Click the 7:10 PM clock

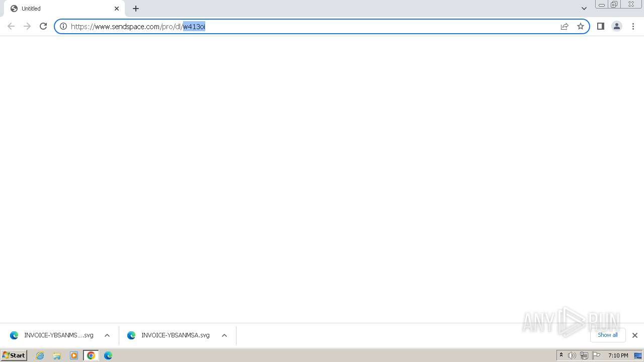click(x=618, y=355)
